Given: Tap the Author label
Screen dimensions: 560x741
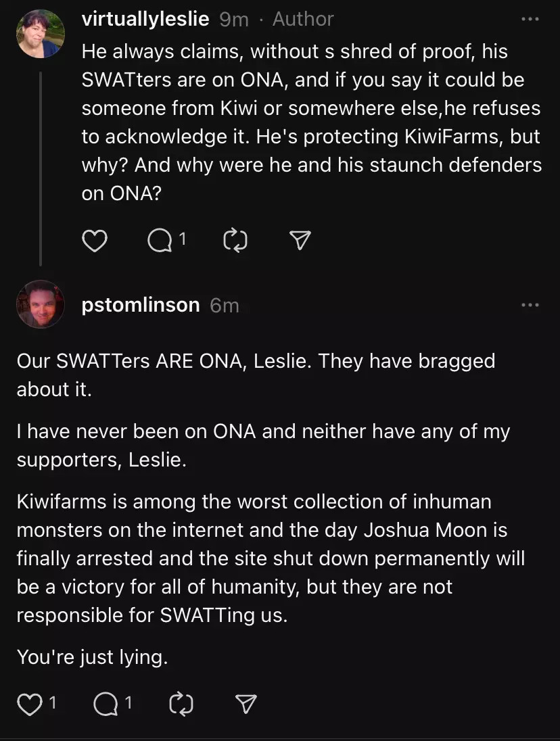Looking at the screenshot, I should [x=303, y=19].
